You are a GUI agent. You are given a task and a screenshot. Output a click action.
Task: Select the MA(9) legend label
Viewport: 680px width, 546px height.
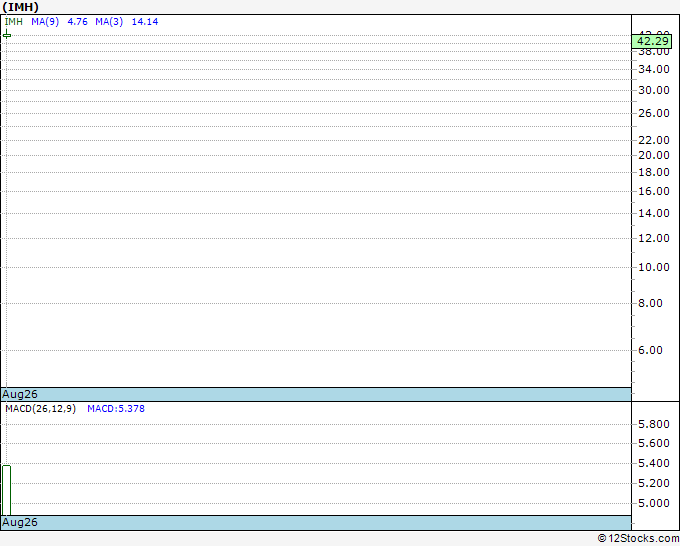45,22
